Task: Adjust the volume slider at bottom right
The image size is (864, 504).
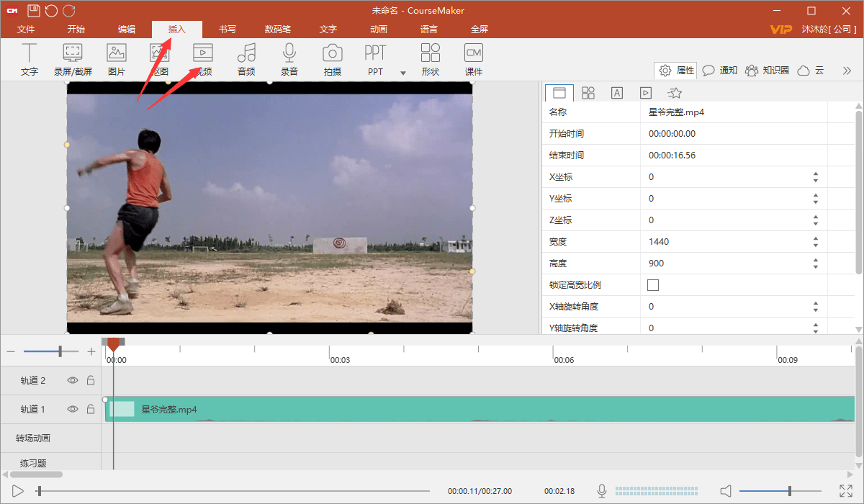Action: [x=789, y=491]
